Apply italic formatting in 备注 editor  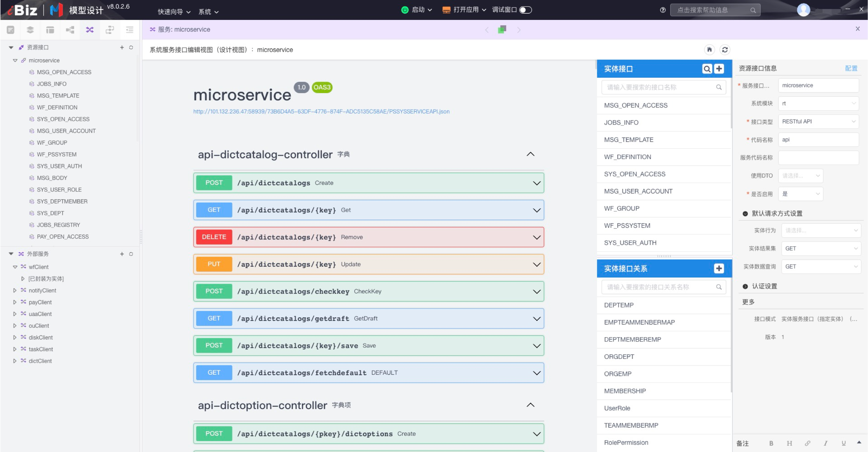[825, 443]
